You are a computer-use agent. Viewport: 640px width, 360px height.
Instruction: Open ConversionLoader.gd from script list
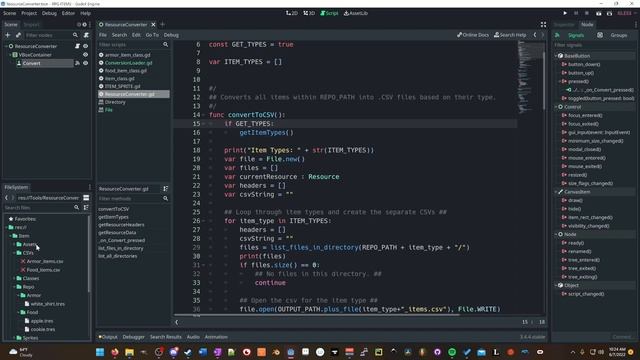pyautogui.click(x=128, y=63)
